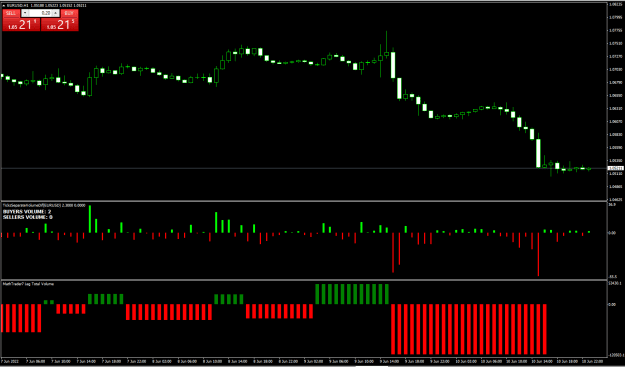Viewport: 625px width, 367px height.
Task: Click the lot volume input field showing 0.20
Action: 40,13
